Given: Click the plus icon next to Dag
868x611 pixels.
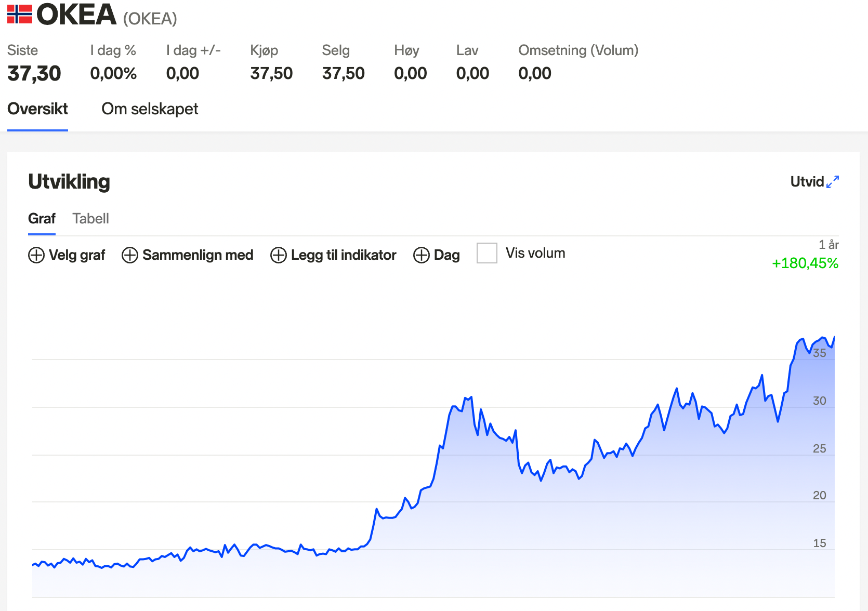Looking at the screenshot, I should [x=422, y=255].
